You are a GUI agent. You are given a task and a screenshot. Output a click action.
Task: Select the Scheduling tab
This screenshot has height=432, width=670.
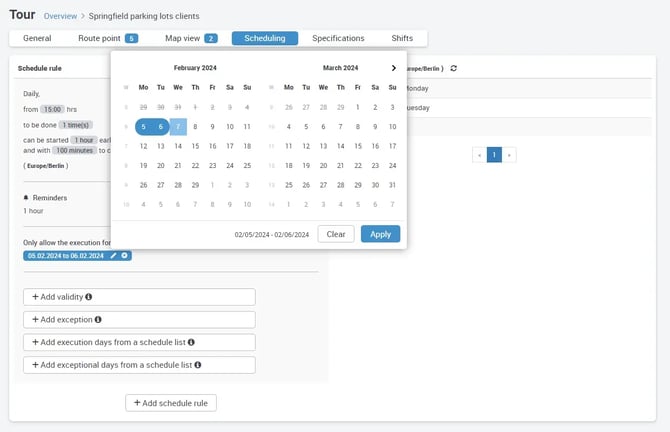[x=265, y=38]
